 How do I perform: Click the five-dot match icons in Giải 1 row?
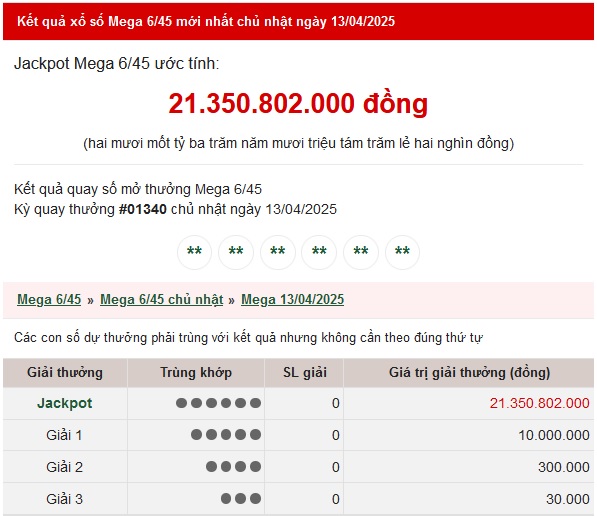coord(226,435)
